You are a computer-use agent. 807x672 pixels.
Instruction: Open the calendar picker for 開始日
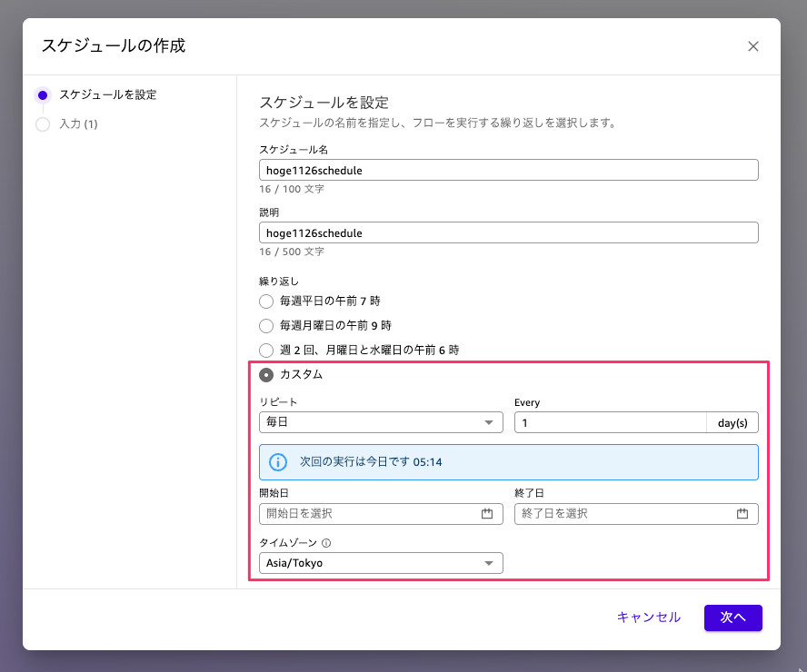[x=489, y=513]
